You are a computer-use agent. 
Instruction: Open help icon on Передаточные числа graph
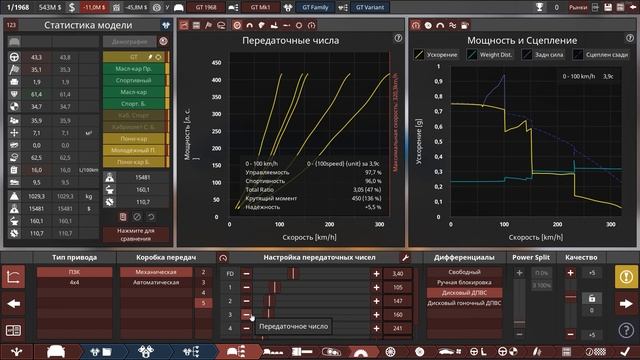pos(398,38)
